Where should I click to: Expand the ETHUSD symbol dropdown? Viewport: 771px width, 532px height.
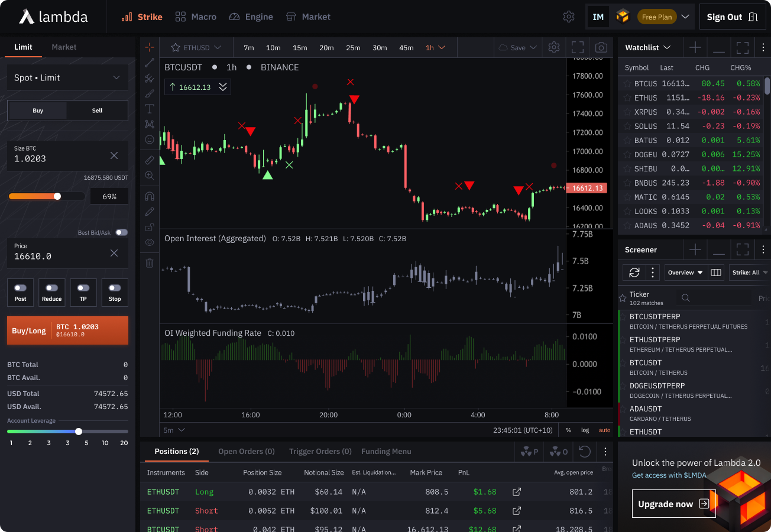196,48
